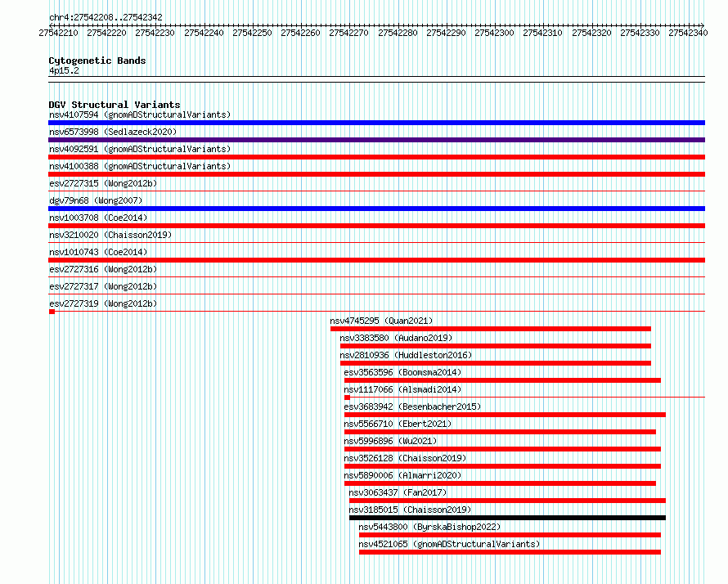This screenshot has width=728, height=584.
Task: Click the Cytogenetic Bands track title
Action: [97, 61]
